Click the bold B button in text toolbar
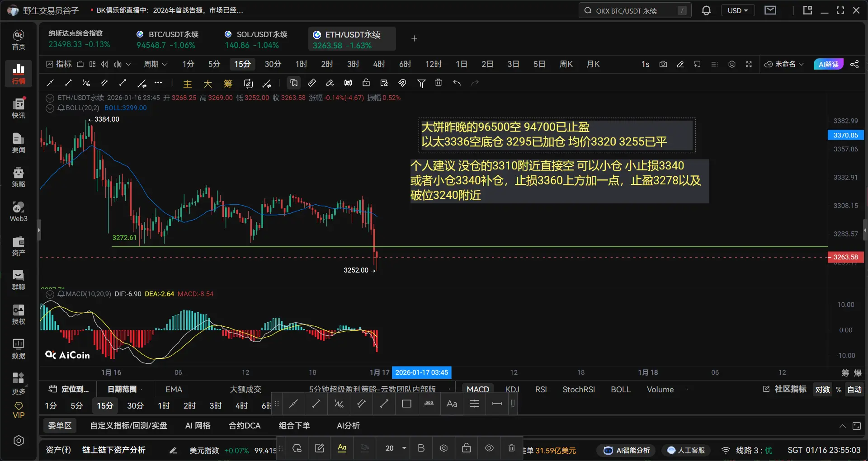Image resolution: width=868 pixels, height=461 pixels. click(421, 448)
